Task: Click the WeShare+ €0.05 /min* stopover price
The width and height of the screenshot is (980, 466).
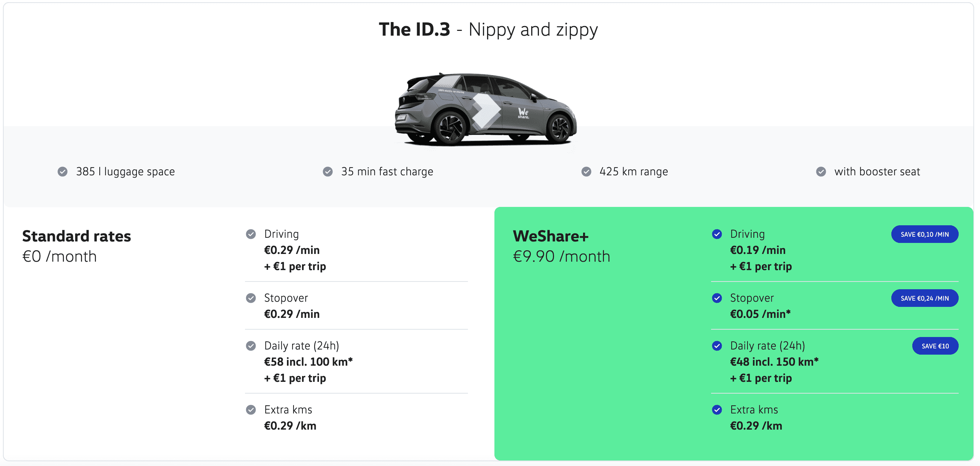Action: pyautogui.click(x=760, y=314)
